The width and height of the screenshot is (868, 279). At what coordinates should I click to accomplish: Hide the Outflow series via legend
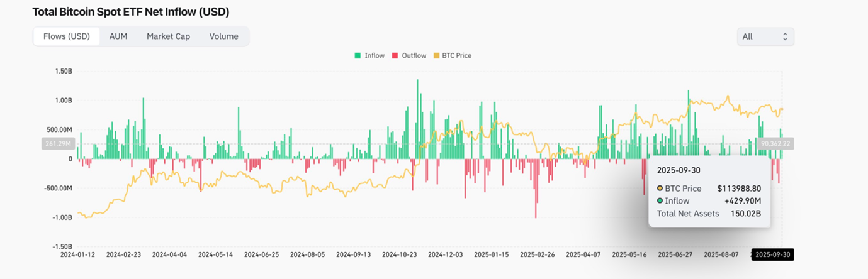click(x=409, y=56)
